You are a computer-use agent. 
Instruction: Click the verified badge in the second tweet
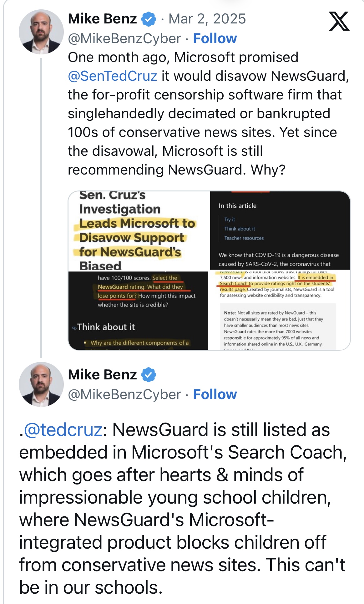point(149,375)
